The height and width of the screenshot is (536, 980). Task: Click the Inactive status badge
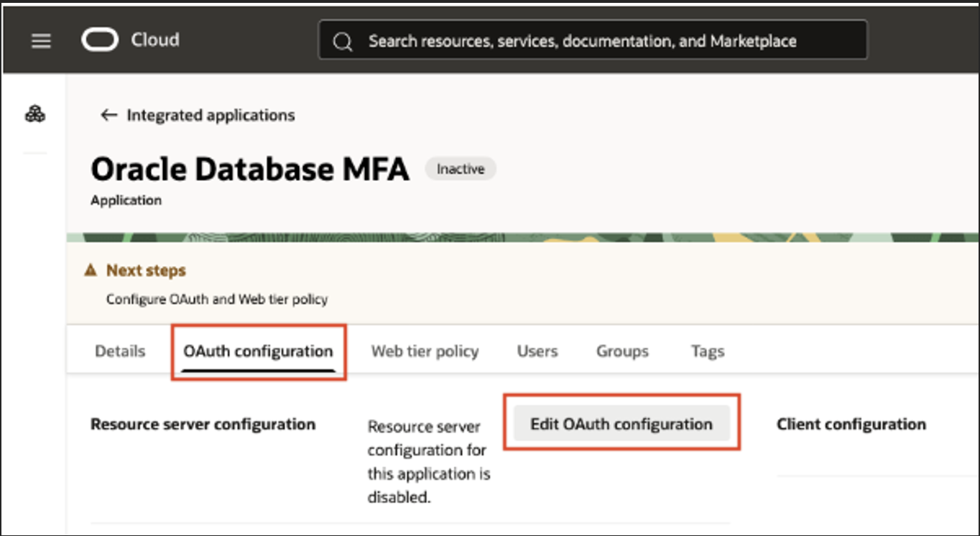(460, 169)
